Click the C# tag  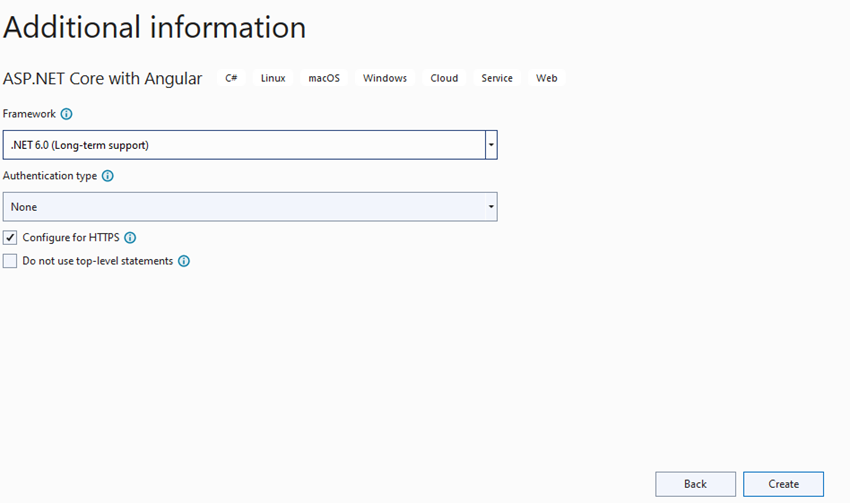pos(232,78)
